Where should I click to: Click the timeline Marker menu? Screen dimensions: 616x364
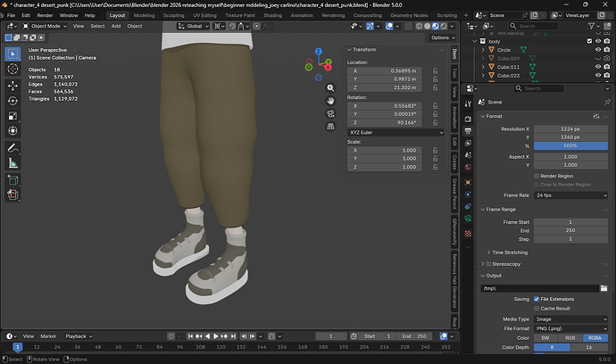[48, 336]
